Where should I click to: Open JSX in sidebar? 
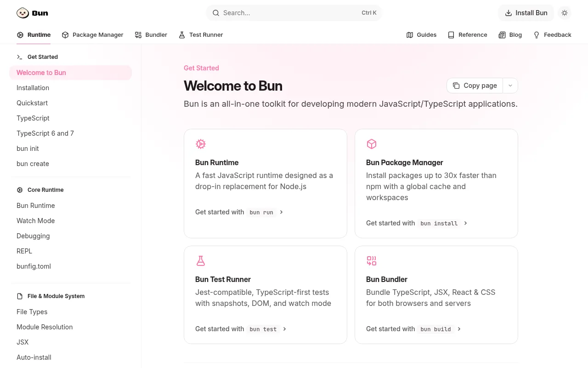coord(70,342)
